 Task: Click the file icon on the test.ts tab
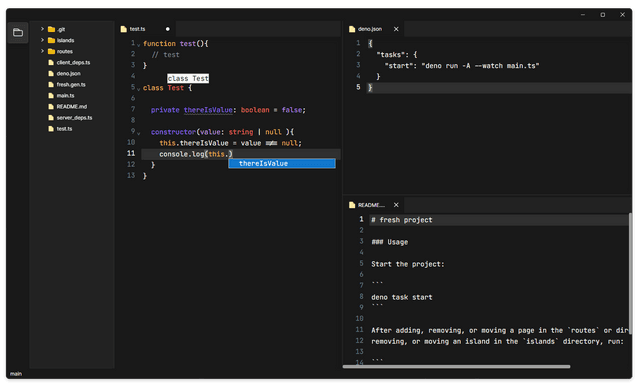[x=124, y=29]
